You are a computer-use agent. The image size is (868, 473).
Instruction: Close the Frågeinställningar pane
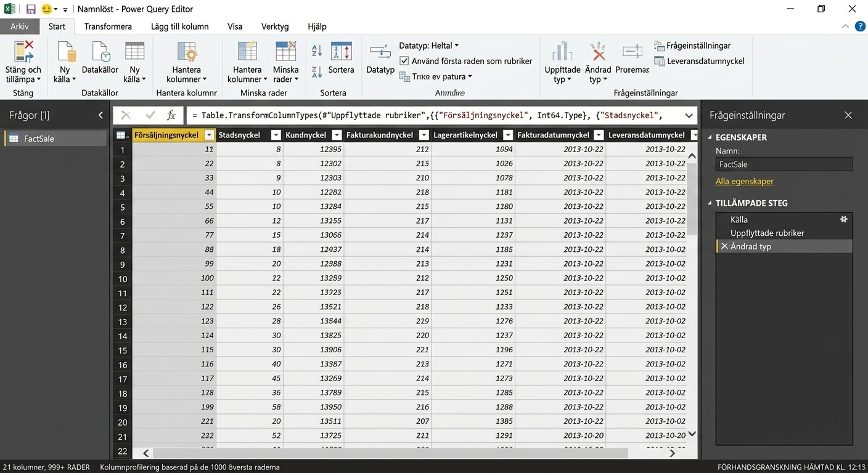pyautogui.click(x=848, y=115)
